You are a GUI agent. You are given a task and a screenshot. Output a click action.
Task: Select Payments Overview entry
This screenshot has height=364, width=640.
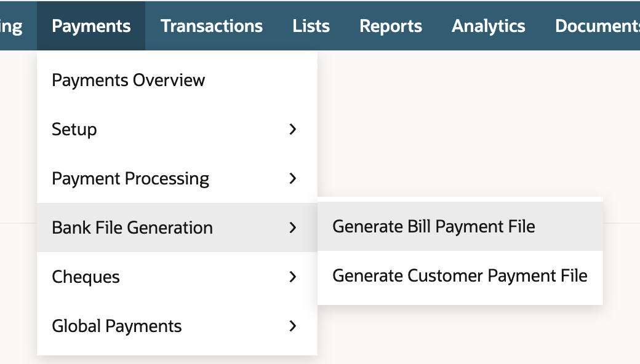pyautogui.click(x=177, y=81)
